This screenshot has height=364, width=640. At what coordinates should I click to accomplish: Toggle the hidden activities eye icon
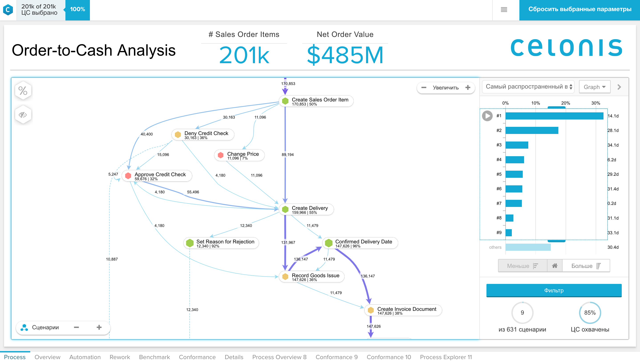(23, 115)
